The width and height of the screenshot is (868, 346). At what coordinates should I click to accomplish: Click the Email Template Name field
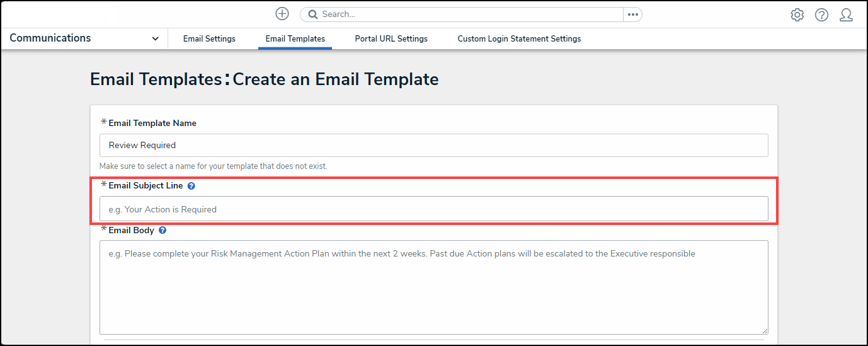click(x=433, y=145)
